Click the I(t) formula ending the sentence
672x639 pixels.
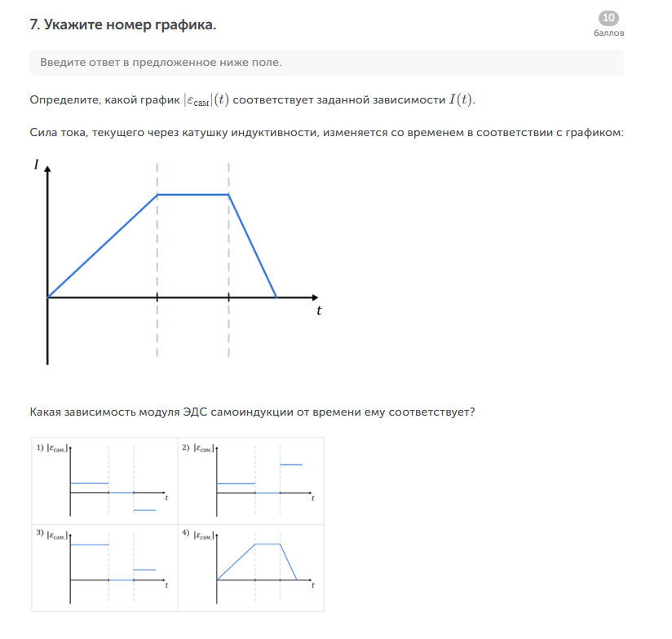(x=460, y=99)
